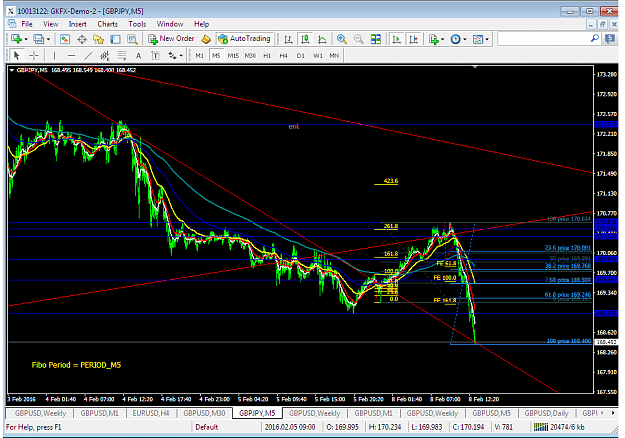Expand the Periods clock dropdown arrow

click(x=465, y=39)
